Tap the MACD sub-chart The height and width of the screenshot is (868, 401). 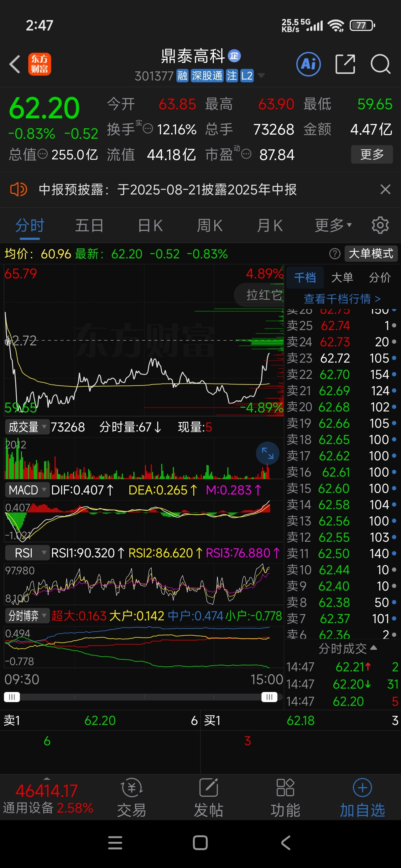(x=144, y=521)
